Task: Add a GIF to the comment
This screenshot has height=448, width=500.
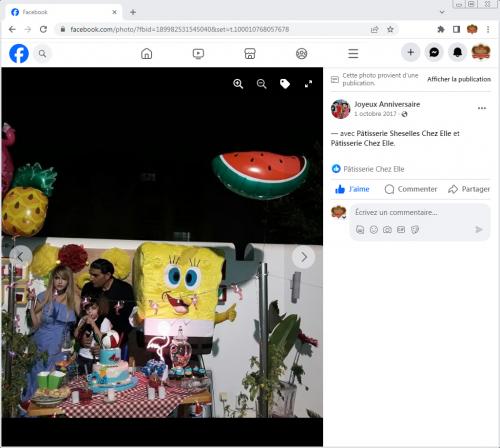Action: [x=401, y=230]
